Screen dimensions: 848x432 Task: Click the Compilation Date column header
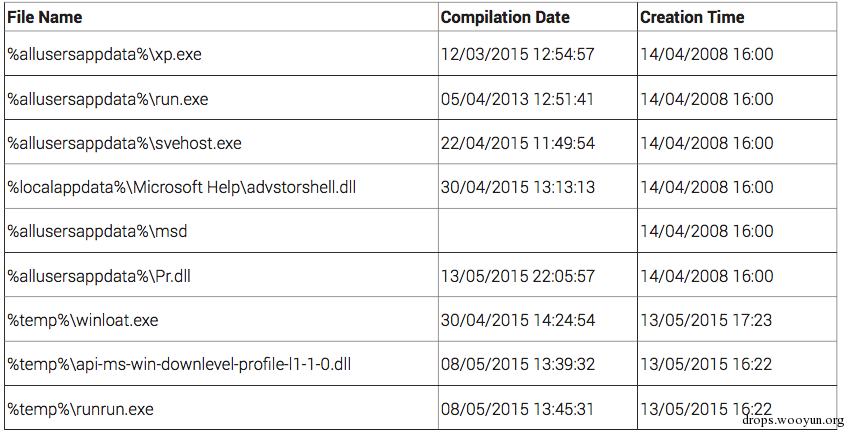click(505, 17)
